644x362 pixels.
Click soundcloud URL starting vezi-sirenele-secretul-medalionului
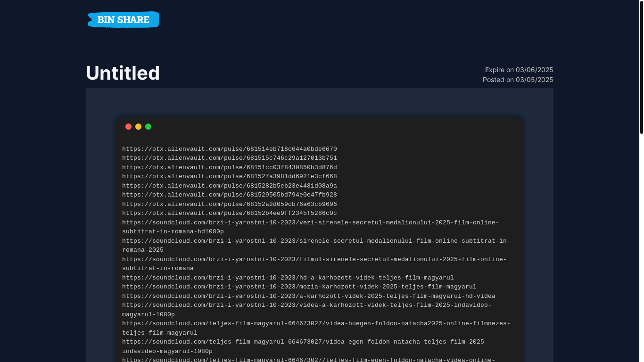(311, 227)
